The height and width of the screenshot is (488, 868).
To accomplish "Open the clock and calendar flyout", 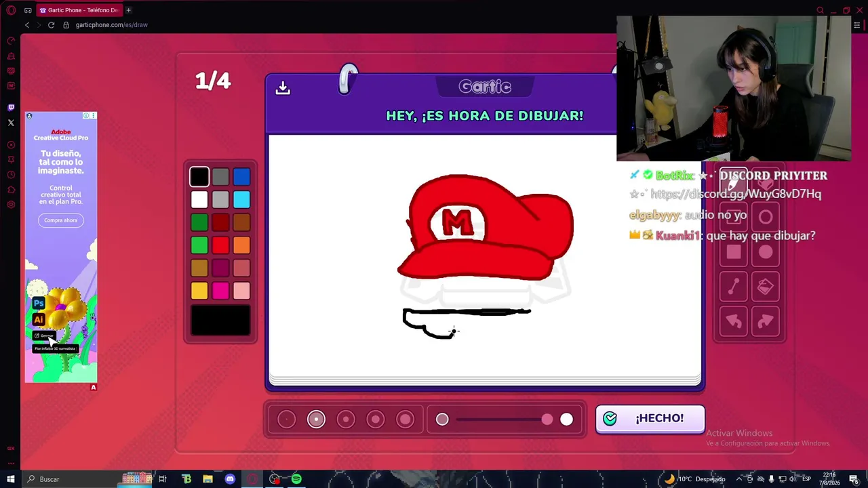I will point(830,479).
